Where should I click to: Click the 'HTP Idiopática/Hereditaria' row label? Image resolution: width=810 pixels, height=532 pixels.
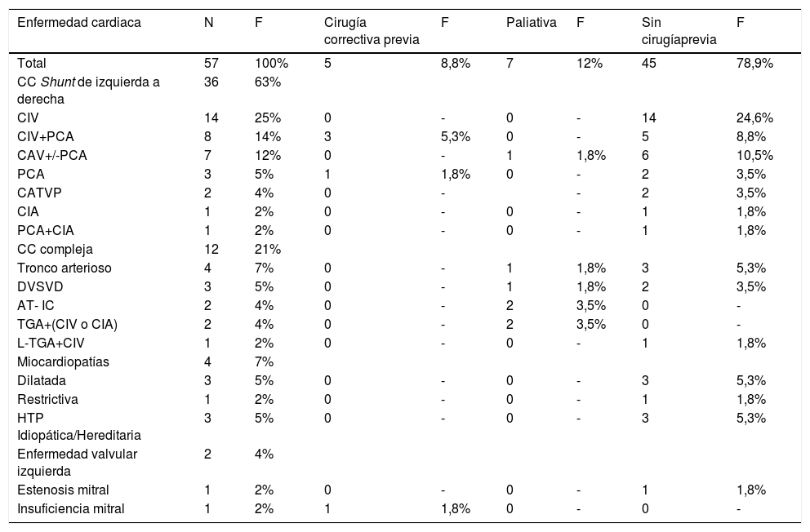73,427
